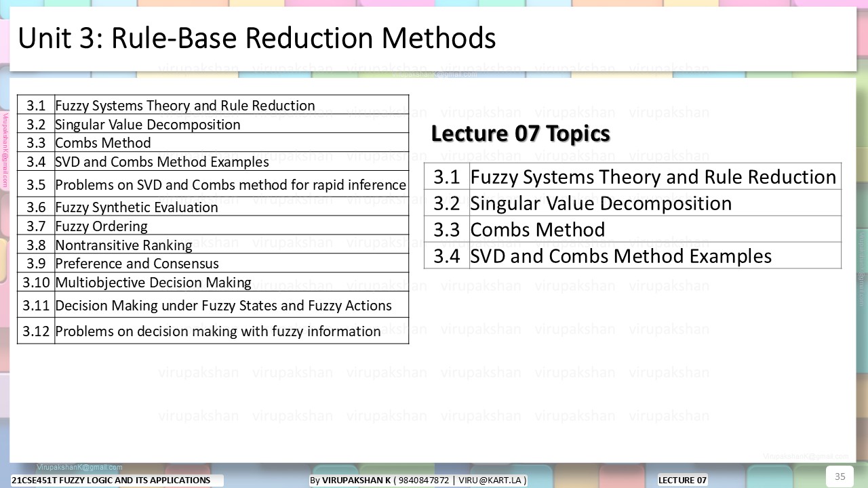Select 'Singular Value Decomposition' in left table
Image resolution: width=868 pixels, height=488 pixels.
148,125
